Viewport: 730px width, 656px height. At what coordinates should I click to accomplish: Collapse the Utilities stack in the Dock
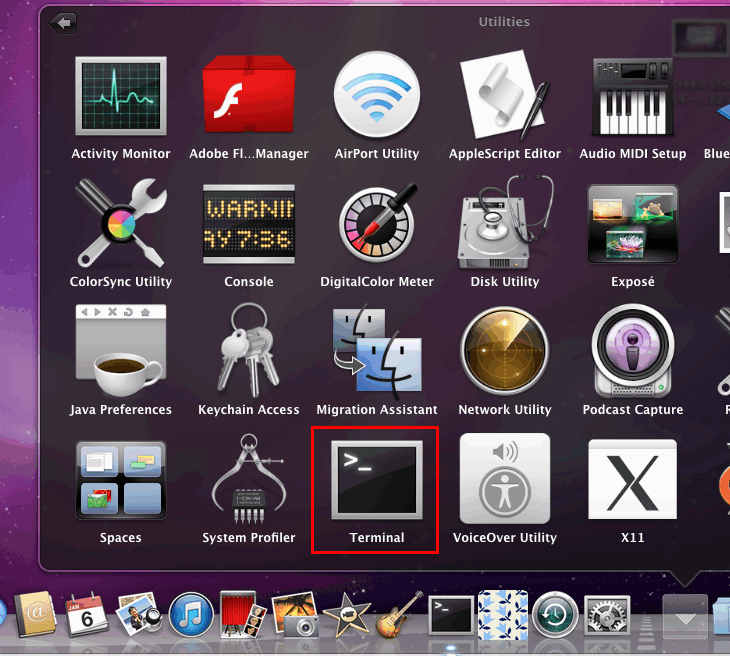685,616
